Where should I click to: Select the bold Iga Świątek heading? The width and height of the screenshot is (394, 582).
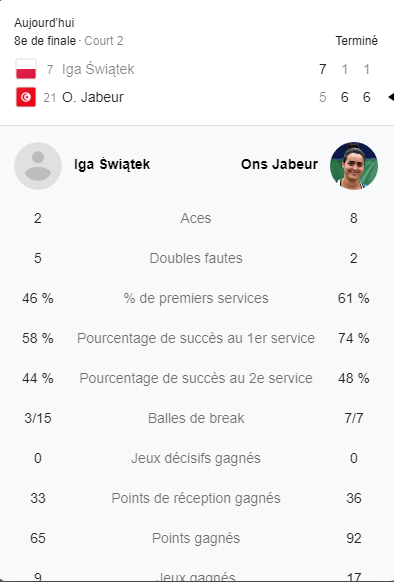click(112, 164)
